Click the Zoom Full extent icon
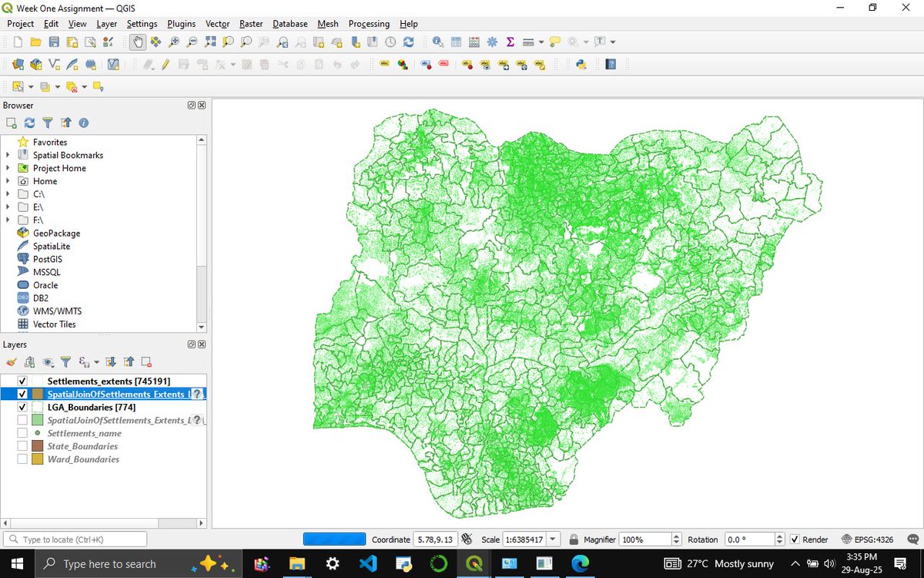 212,42
